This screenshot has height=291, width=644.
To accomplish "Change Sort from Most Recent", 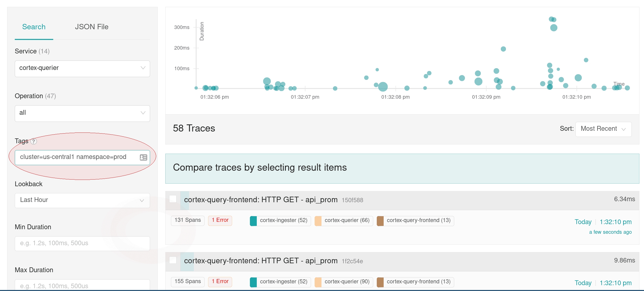I will [x=603, y=129].
